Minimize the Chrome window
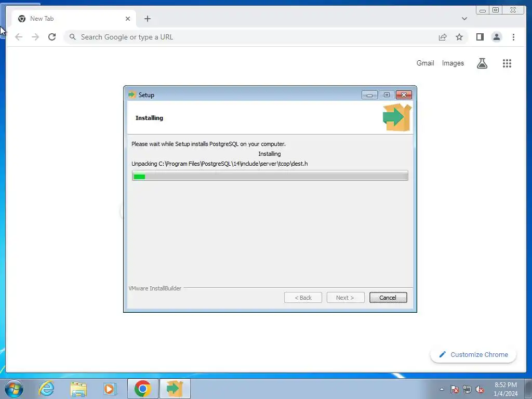 [483, 10]
